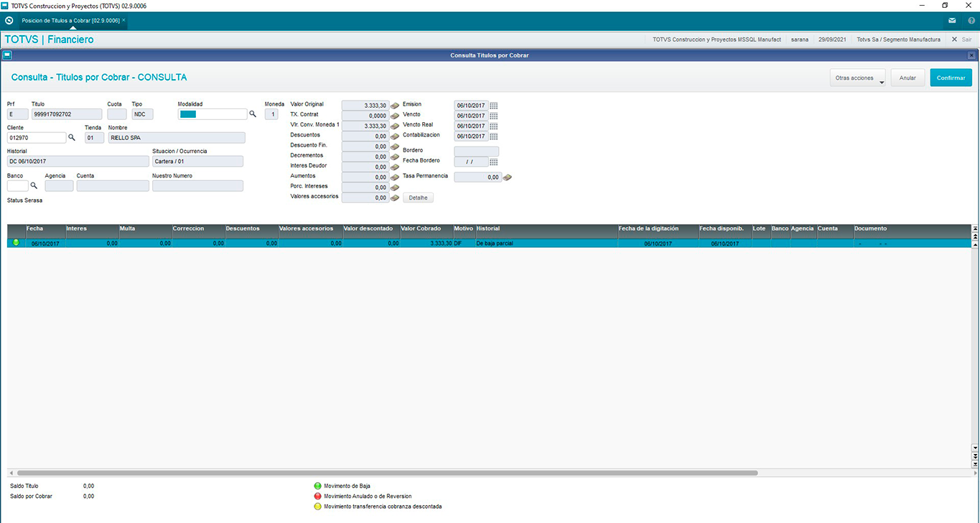The image size is (980, 523).
Task: Open the help question mark icon
Action: 971,20
